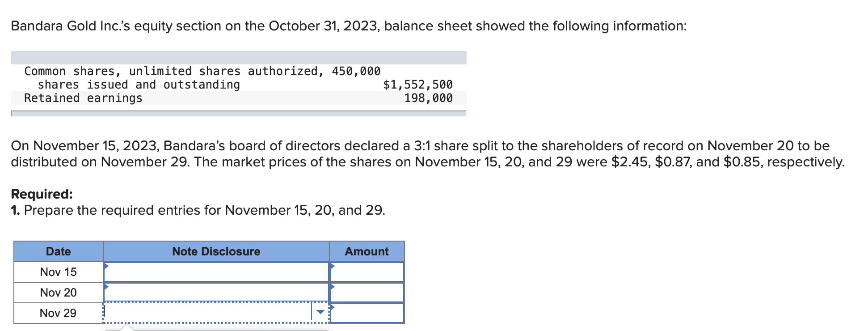This screenshot has height=331, width=868.
Task: Click the Amount input on the Nov 29 row
Action: pos(367,313)
